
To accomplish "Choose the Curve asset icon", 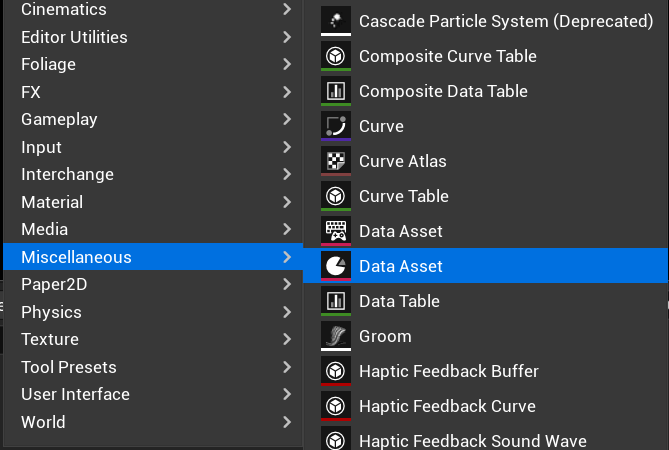I will (x=336, y=126).
